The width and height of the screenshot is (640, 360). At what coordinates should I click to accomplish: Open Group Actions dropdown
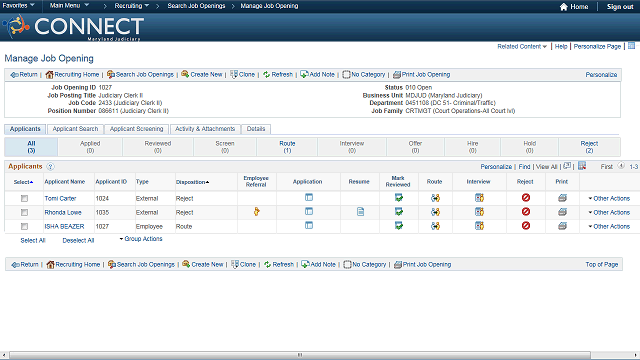point(141,239)
